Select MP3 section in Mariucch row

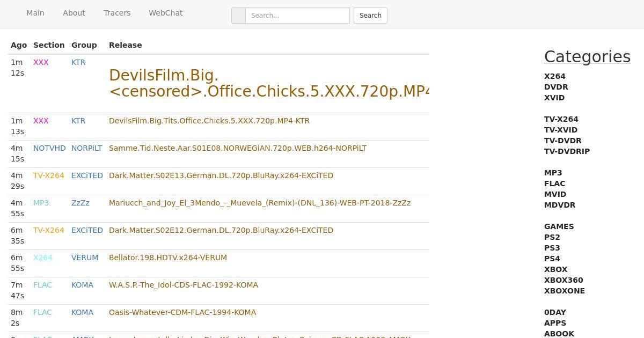tap(41, 203)
